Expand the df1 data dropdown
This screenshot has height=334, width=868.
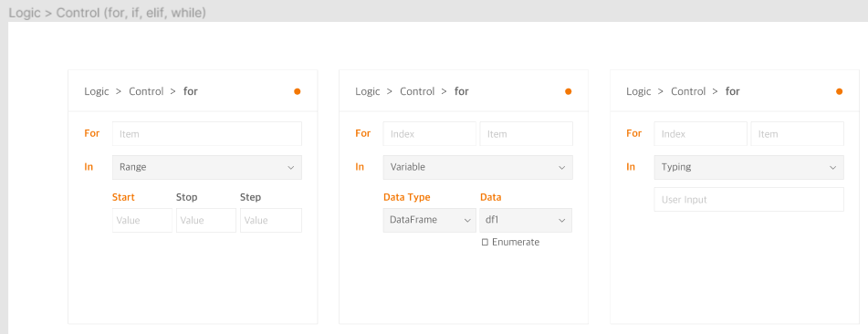pos(526,220)
